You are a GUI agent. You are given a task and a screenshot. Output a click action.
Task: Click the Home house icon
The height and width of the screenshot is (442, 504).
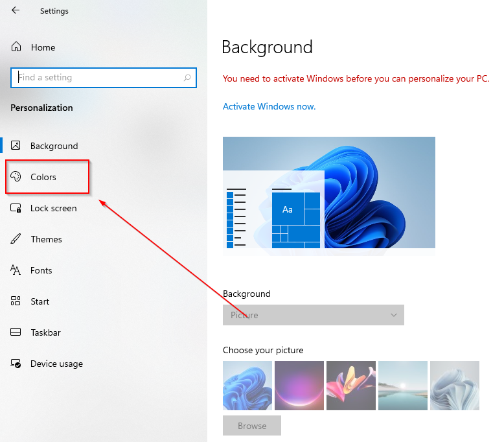coord(17,47)
